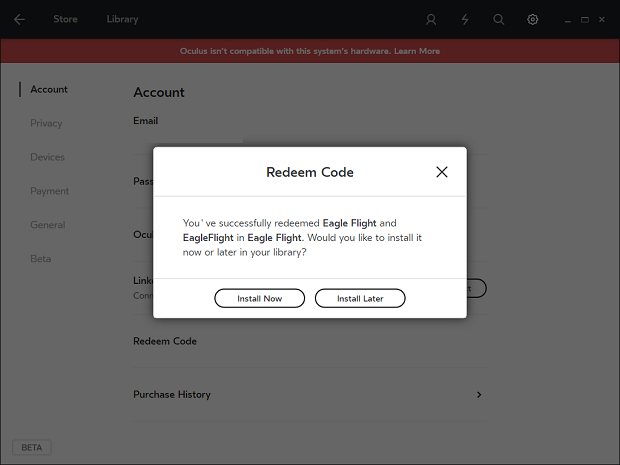
Task: Click Redeem Code row on Account page
Action: (310, 341)
